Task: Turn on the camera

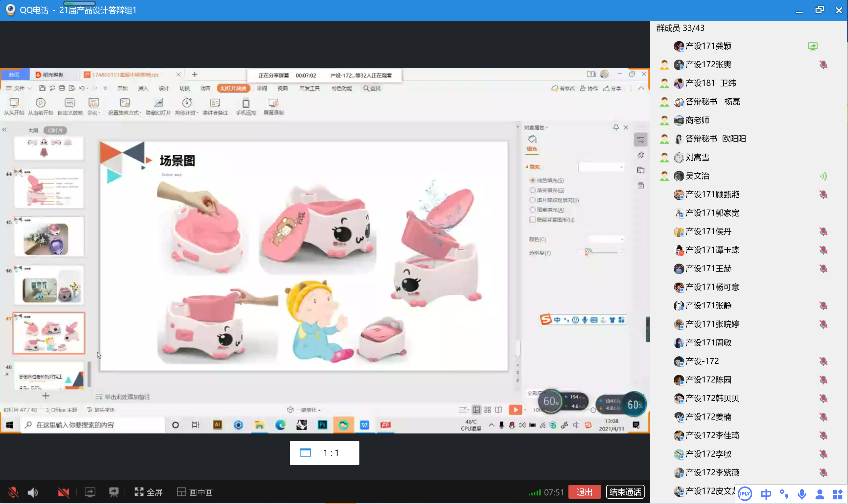Action: [x=63, y=492]
